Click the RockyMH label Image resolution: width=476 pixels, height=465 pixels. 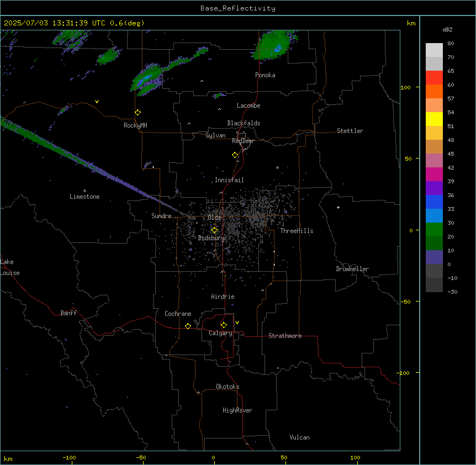tap(135, 125)
